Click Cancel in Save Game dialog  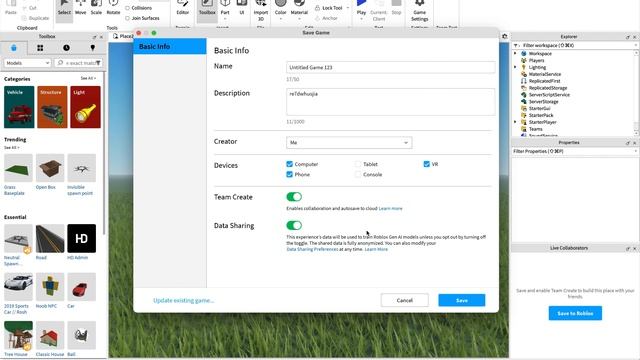point(404,300)
